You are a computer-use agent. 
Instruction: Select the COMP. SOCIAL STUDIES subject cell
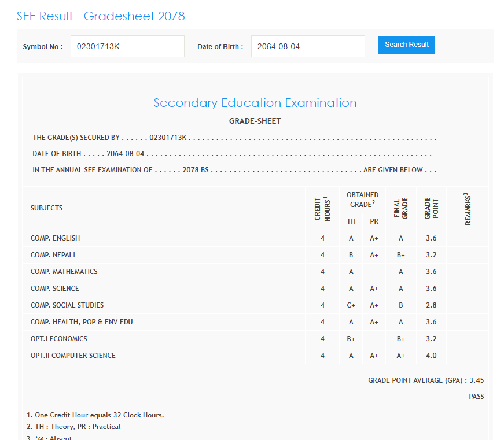click(67, 305)
